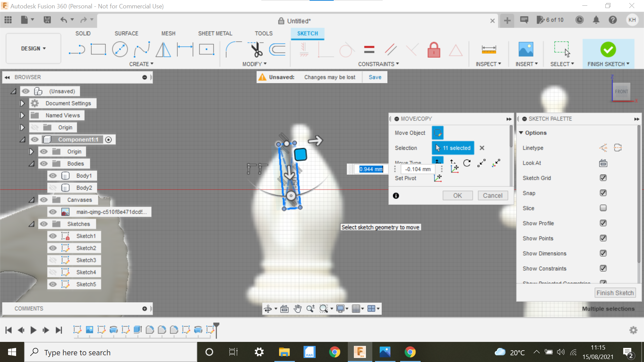Select the Fit Point Spline tool
Image resolution: width=644 pixels, height=362 pixels.
[x=142, y=49]
